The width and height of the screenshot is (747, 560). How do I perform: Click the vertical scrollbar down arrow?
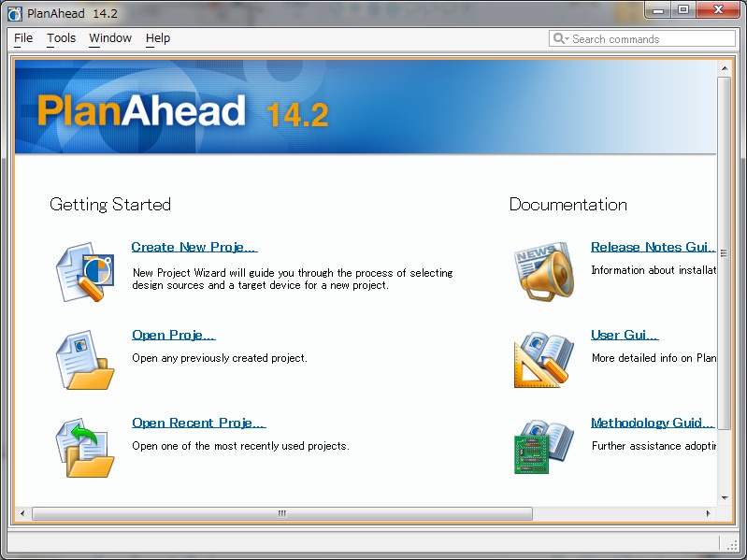coord(725,498)
